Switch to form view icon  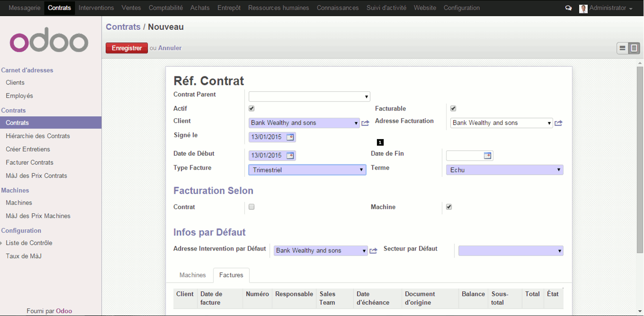tap(635, 48)
